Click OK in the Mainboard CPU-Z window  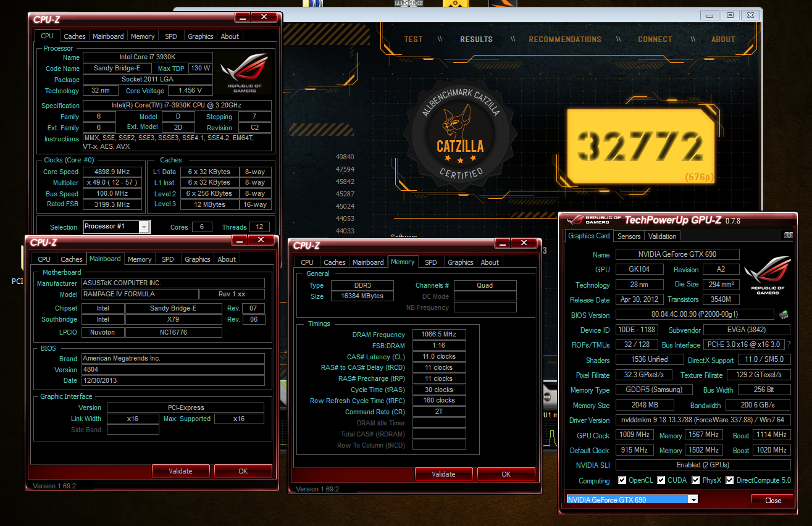coord(243,471)
